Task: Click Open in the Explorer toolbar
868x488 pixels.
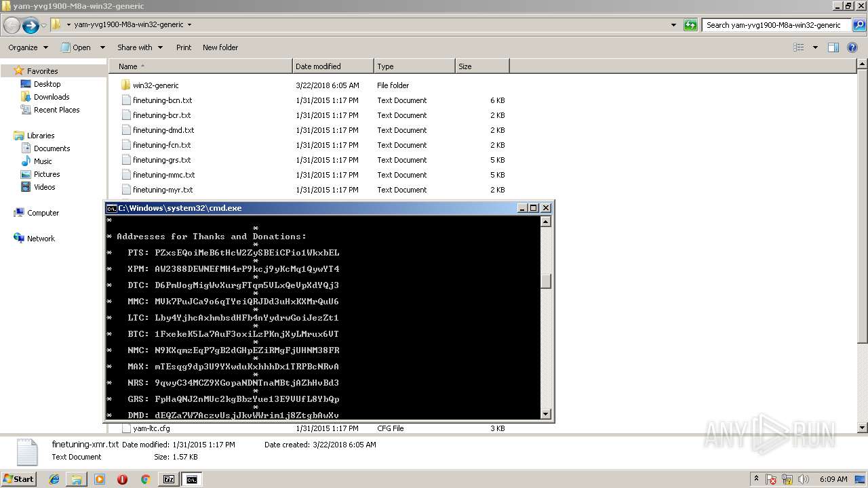Action: [76, 47]
